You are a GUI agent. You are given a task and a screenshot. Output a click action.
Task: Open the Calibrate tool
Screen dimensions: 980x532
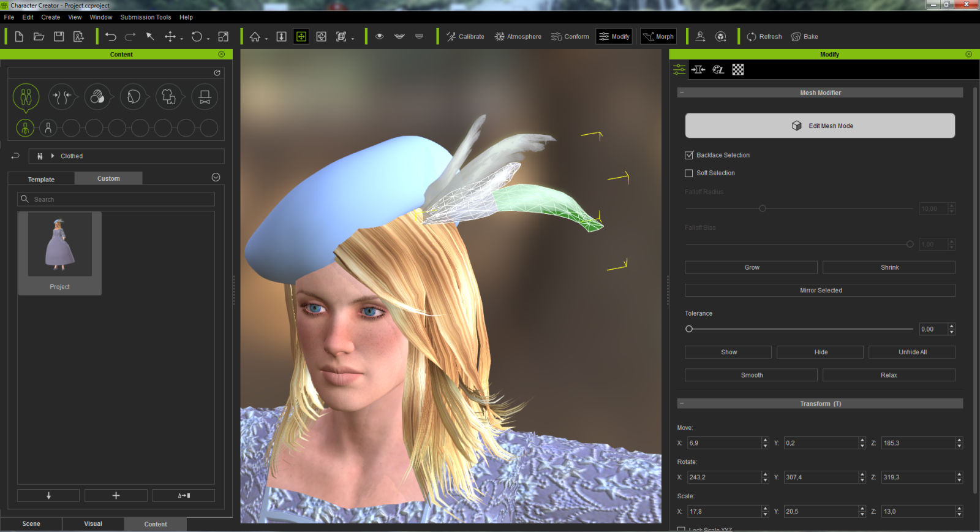pos(465,37)
